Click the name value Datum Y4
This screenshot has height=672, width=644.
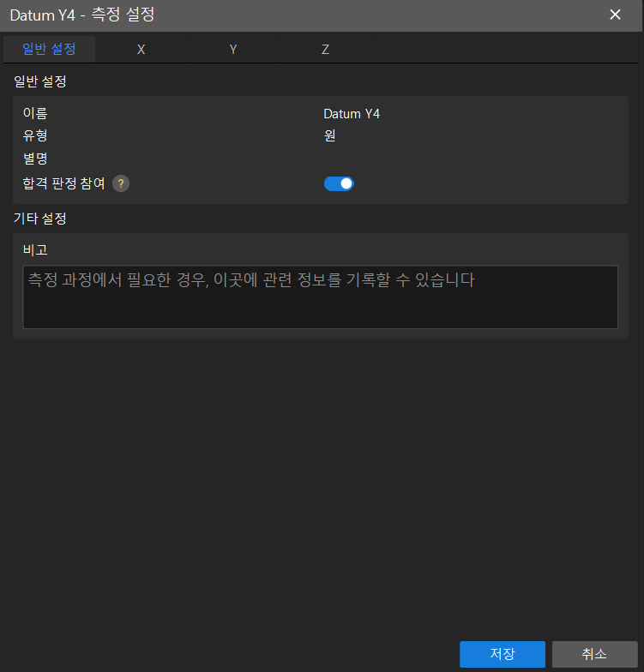coord(352,113)
